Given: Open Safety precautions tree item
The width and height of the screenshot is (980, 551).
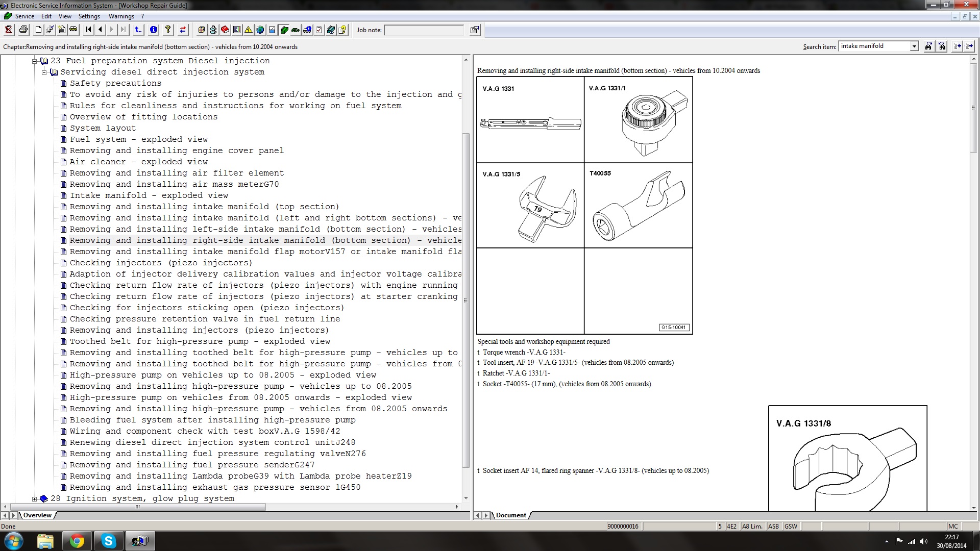Looking at the screenshot, I should 116,83.
